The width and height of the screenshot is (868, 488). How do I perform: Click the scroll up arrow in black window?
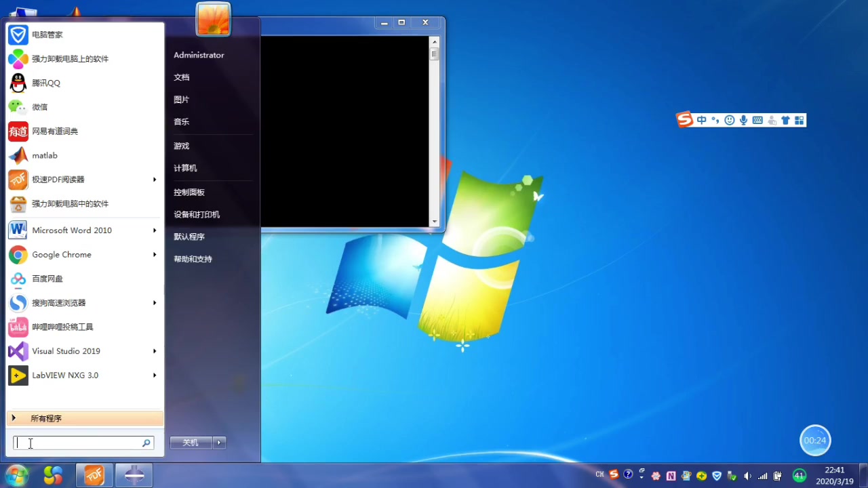tap(435, 41)
